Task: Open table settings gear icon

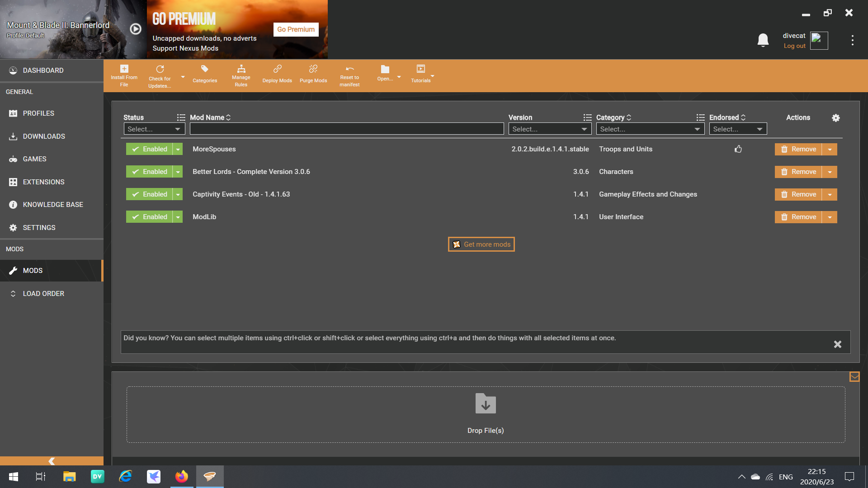Action: pyautogui.click(x=836, y=118)
